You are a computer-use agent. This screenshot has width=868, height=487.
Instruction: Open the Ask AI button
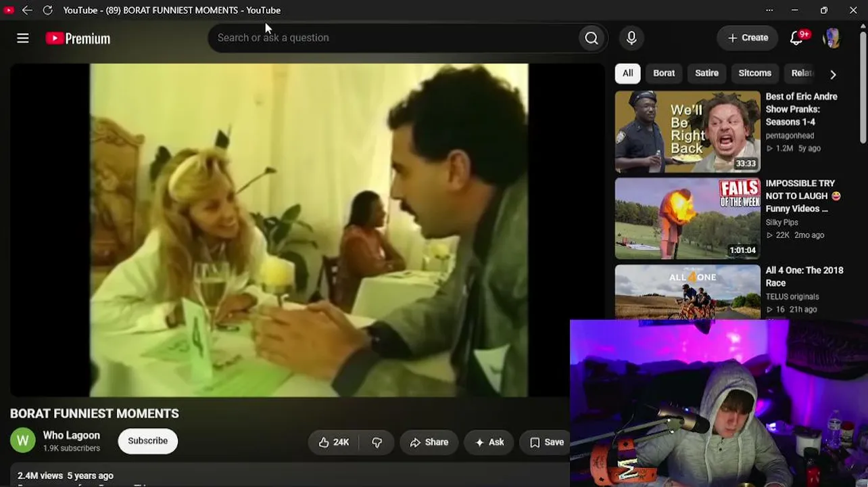point(489,442)
